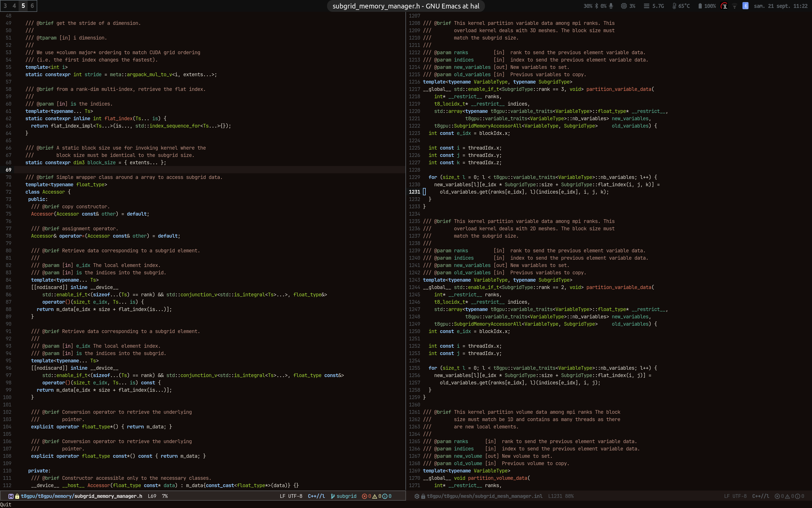Place cursor on 'class Accessor {' line

pos(48,192)
